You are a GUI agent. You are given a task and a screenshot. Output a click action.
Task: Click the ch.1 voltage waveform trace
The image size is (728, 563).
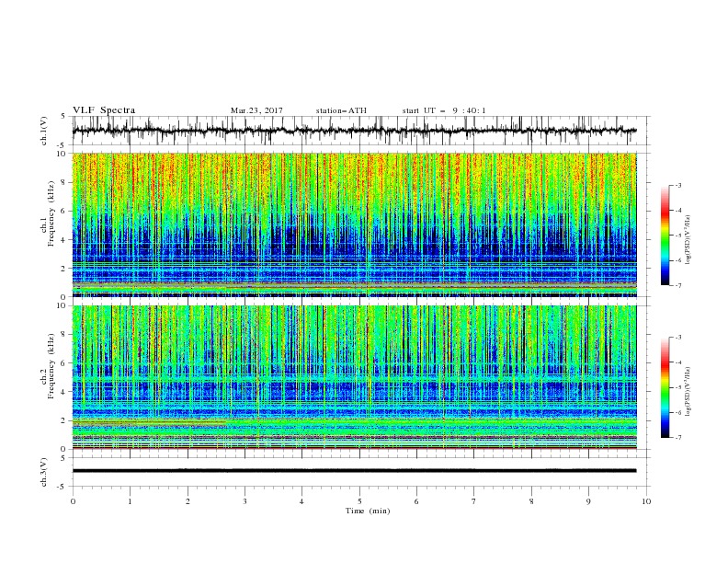tap(354, 131)
